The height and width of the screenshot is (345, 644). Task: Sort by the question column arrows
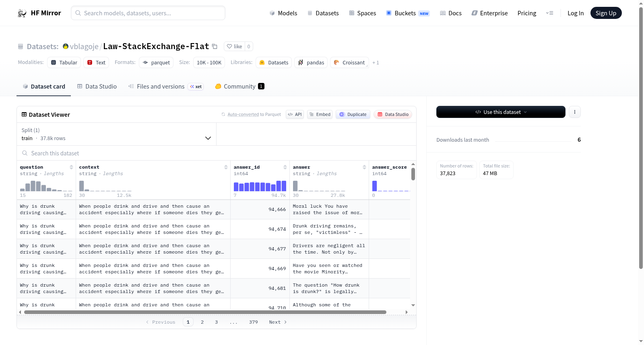(71, 167)
